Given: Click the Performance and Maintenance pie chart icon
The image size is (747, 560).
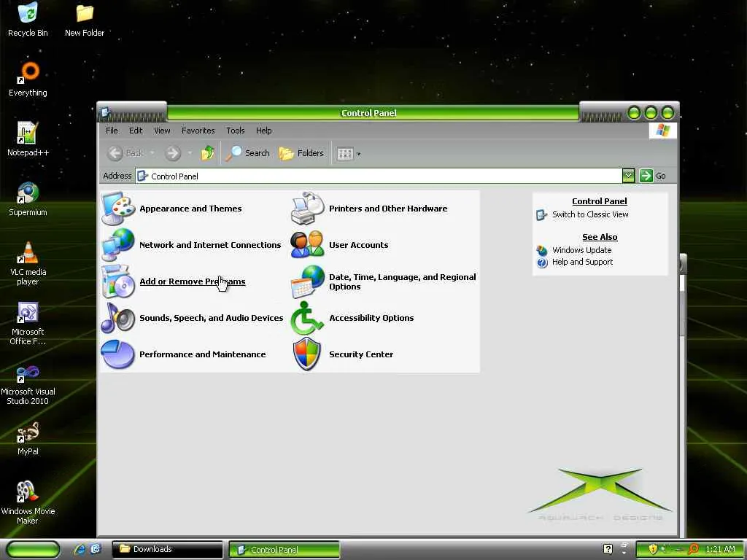Looking at the screenshot, I should 117,354.
